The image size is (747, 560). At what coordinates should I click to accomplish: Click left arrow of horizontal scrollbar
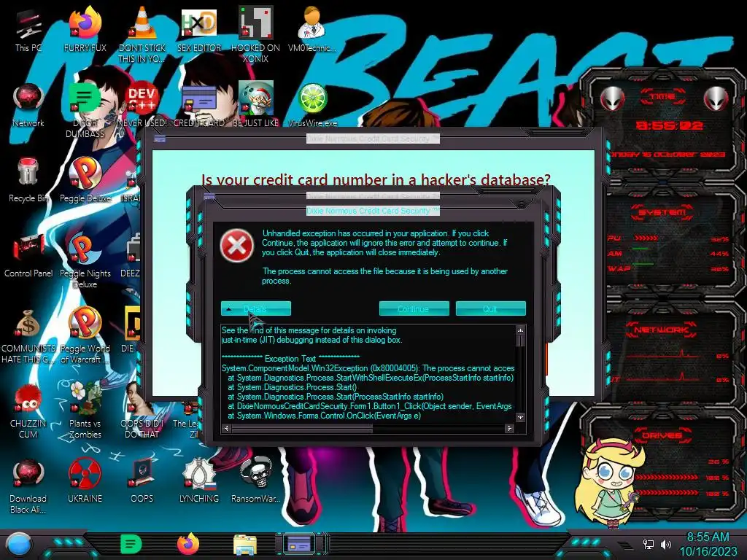226,428
